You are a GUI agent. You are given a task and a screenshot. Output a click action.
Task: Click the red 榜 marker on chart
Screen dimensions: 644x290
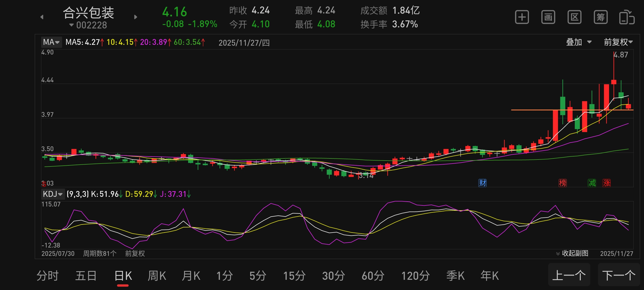[562, 183]
